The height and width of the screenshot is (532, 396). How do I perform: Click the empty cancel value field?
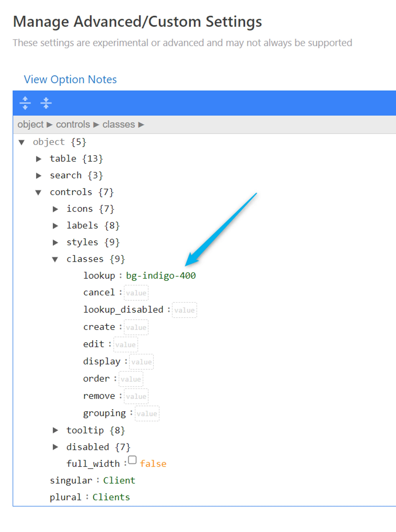click(136, 293)
